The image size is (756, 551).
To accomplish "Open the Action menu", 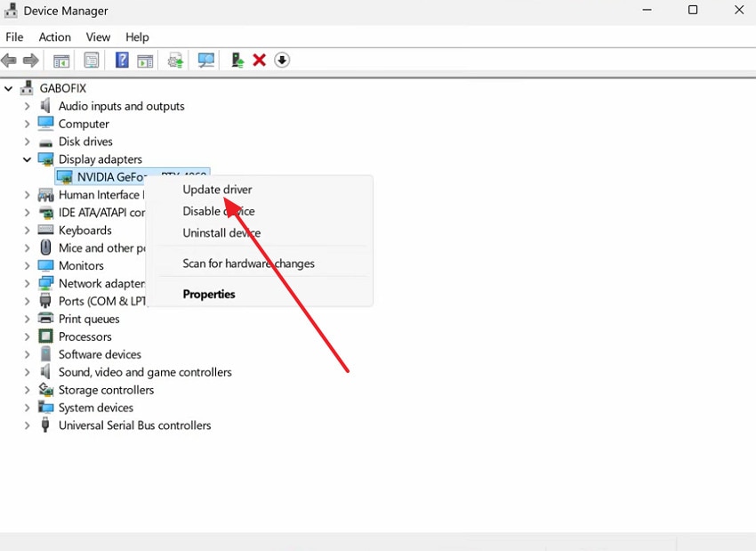I will pyautogui.click(x=55, y=37).
